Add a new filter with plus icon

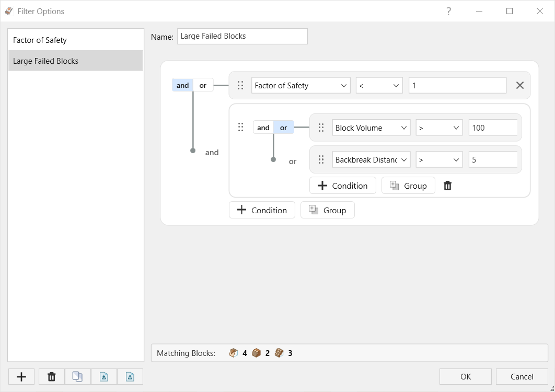pos(21,377)
